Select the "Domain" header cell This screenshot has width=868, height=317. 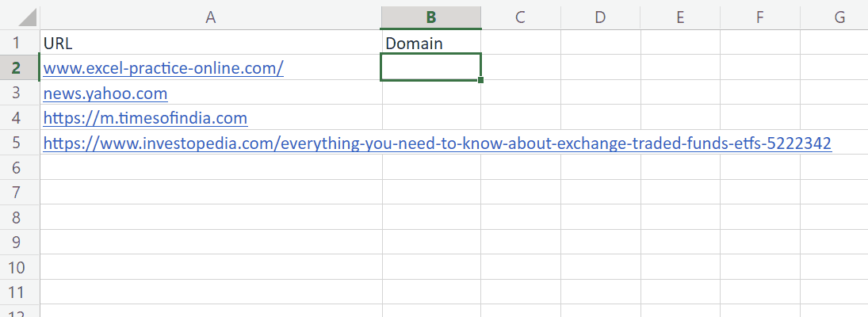[x=430, y=43]
